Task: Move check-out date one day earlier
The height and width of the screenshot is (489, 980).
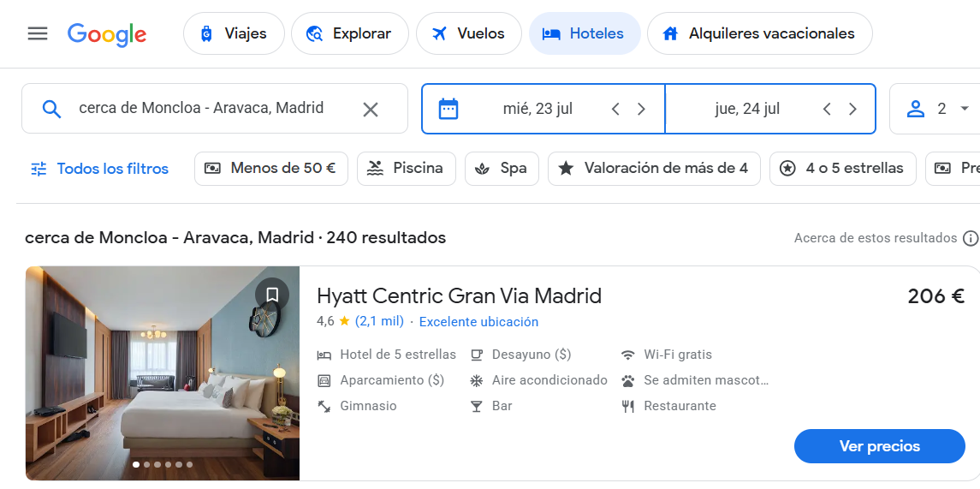Action: coord(827,109)
